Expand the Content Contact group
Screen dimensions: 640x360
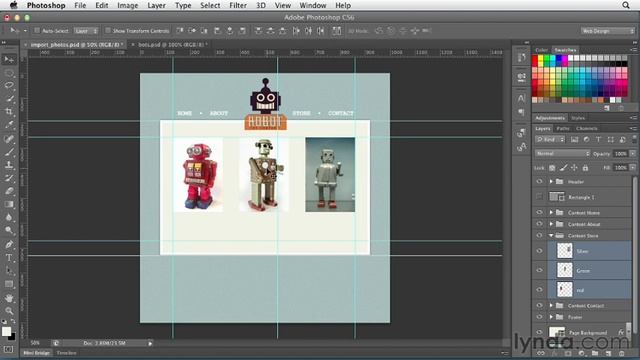[x=551, y=305]
